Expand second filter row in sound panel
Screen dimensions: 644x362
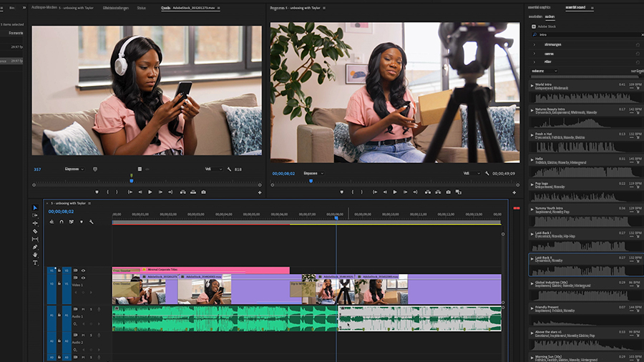point(535,54)
